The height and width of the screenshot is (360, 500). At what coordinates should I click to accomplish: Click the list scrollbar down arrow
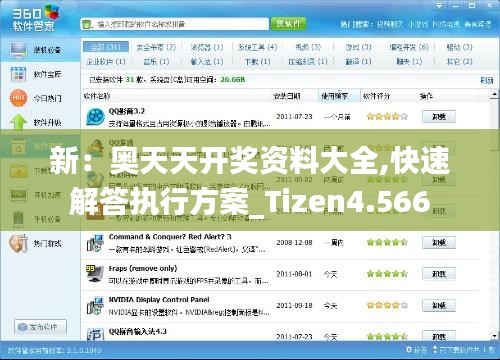tap(494, 335)
